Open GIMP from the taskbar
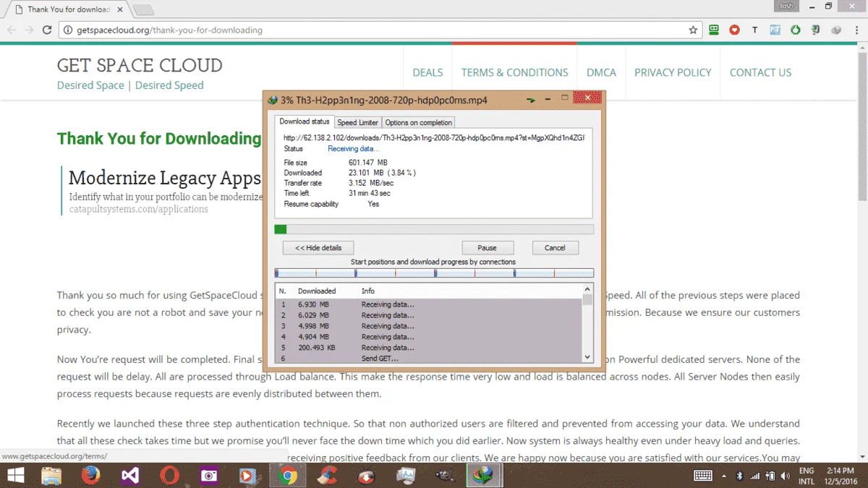 pyautogui.click(x=444, y=476)
